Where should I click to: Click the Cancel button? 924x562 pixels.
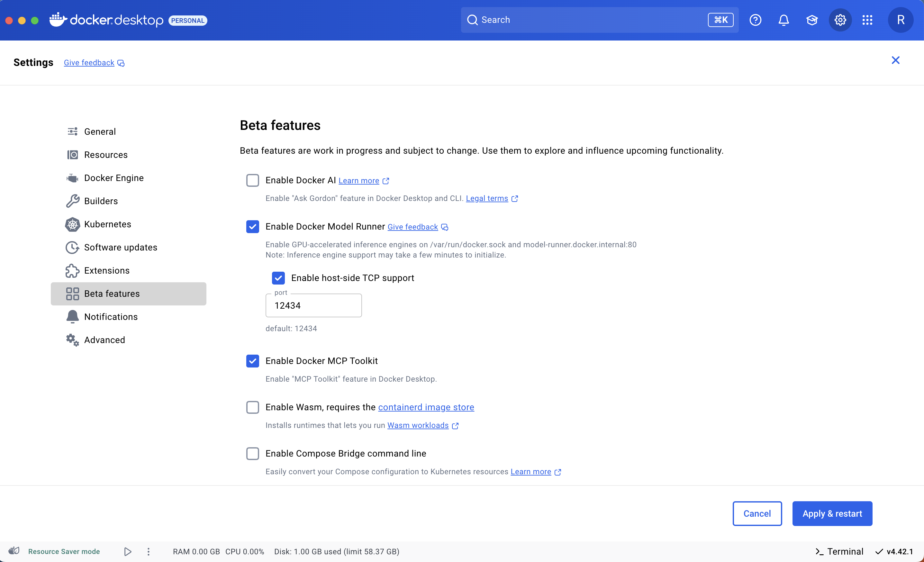coord(757,513)
